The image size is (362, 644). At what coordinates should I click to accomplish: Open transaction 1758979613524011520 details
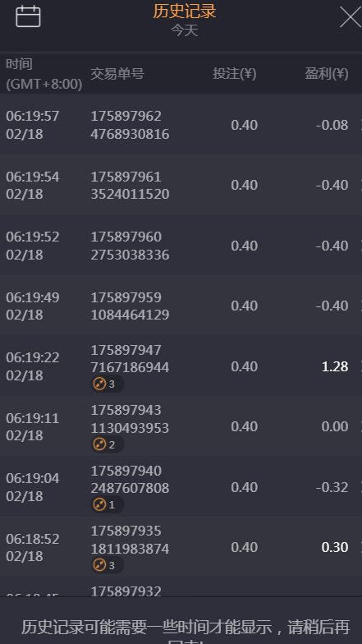click(181, 185)
